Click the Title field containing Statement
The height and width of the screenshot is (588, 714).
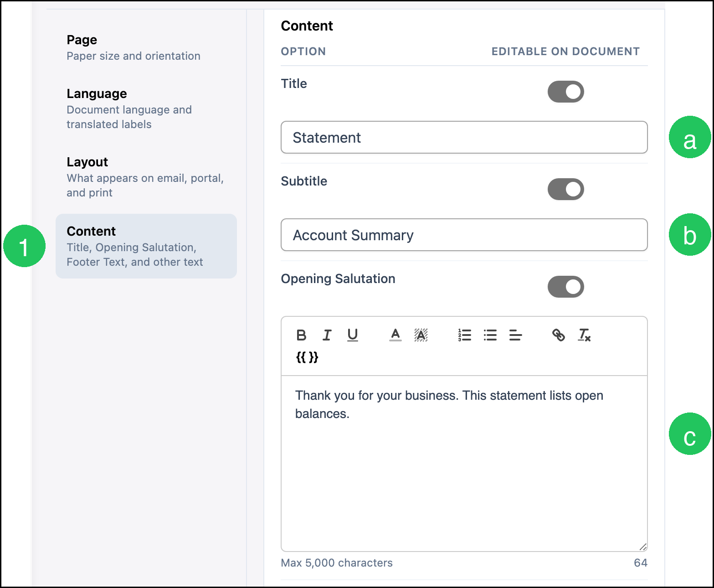pyautogui.click(x=464, y=137)
